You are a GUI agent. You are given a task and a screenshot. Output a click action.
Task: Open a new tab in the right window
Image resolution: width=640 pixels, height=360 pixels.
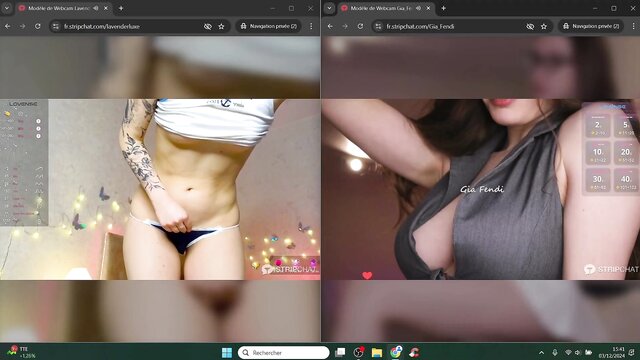click(x=443, y=8)
